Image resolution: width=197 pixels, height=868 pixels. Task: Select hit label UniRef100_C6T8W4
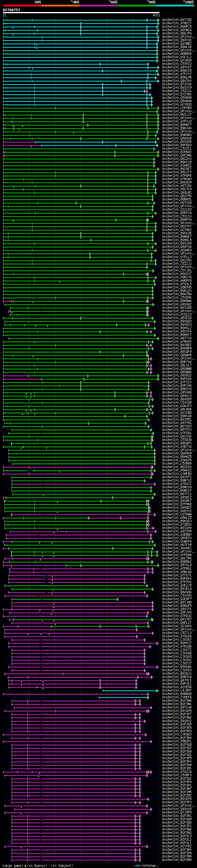(177, 514)
